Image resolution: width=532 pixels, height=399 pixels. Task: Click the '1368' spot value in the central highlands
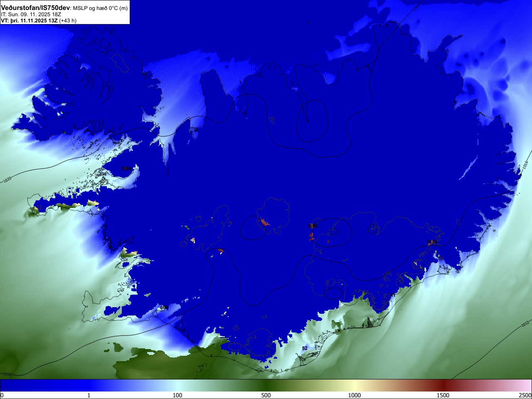pos(312,226)
